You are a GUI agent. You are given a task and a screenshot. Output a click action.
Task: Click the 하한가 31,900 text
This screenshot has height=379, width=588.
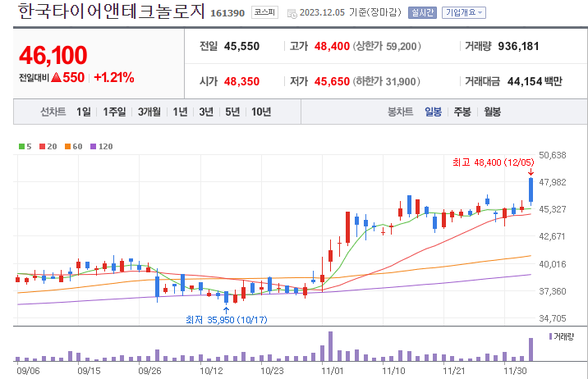(x=387, y=82)
